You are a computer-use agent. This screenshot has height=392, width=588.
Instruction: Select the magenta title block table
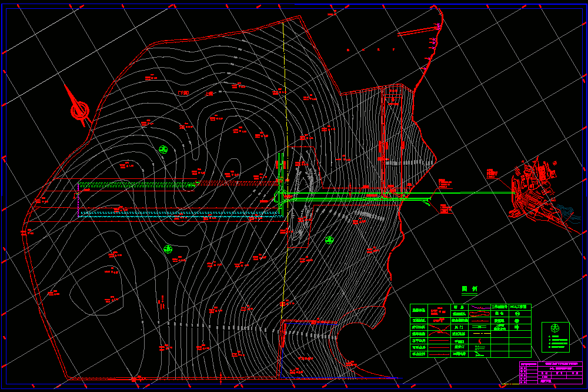pos(551,373)
